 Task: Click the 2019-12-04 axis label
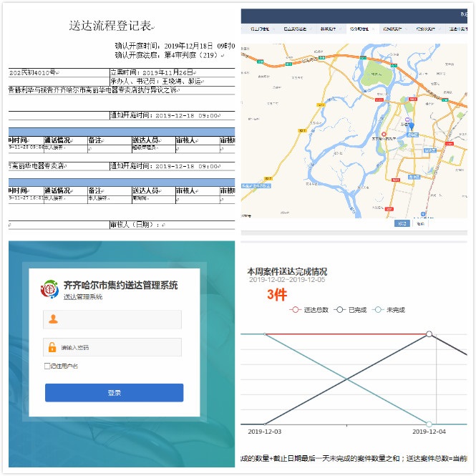click(x=429, y=432)
